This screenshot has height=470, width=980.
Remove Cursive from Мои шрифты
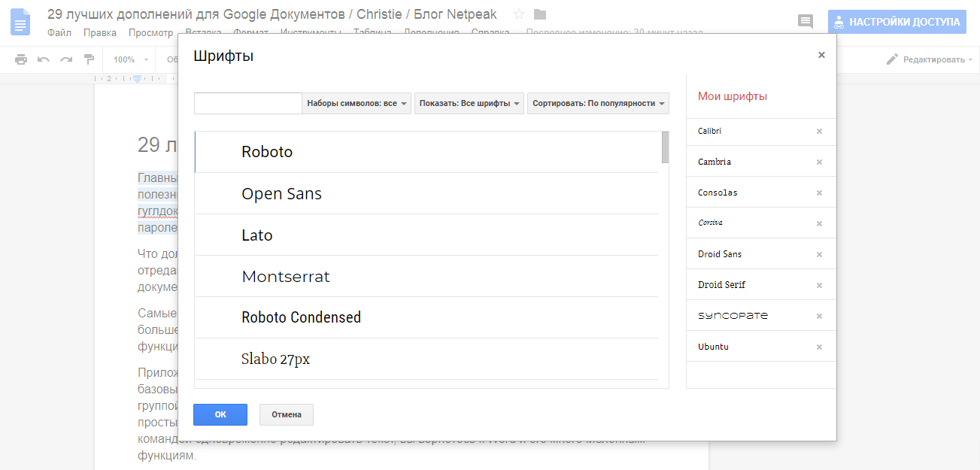click(819, 223)
